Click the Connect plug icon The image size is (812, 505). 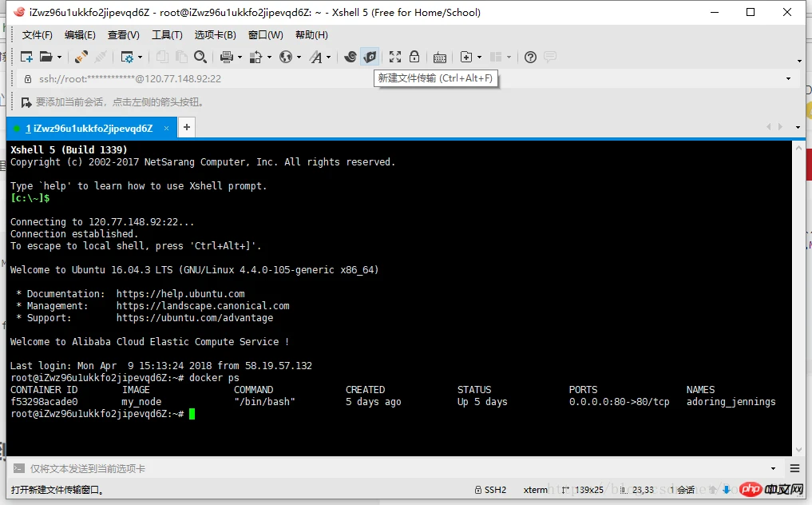point(81,57)
